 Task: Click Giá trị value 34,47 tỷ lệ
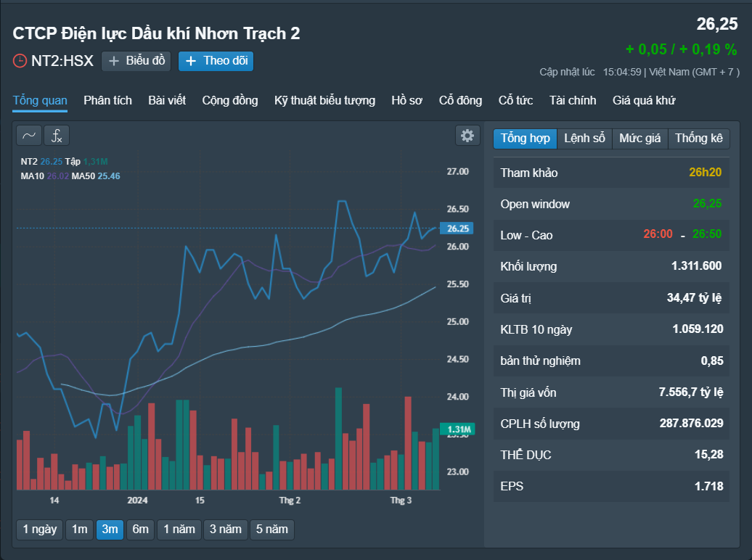(x=694, y=298)
